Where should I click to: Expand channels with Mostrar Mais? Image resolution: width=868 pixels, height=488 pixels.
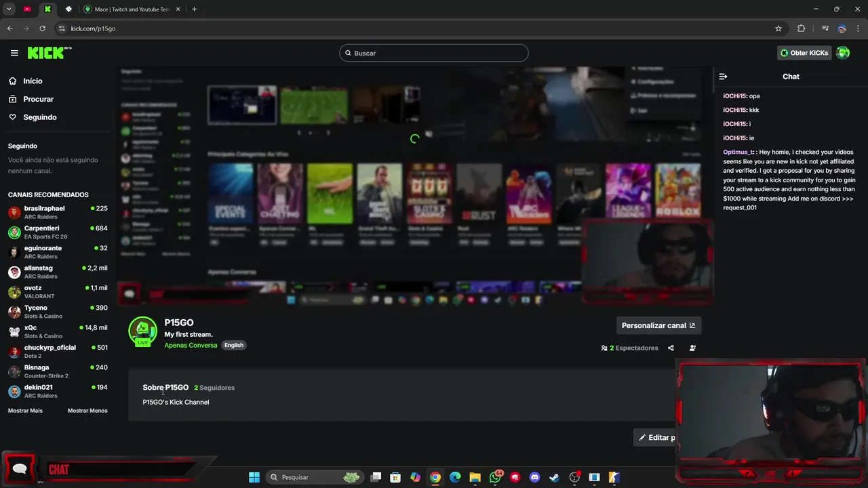point(25,411)
